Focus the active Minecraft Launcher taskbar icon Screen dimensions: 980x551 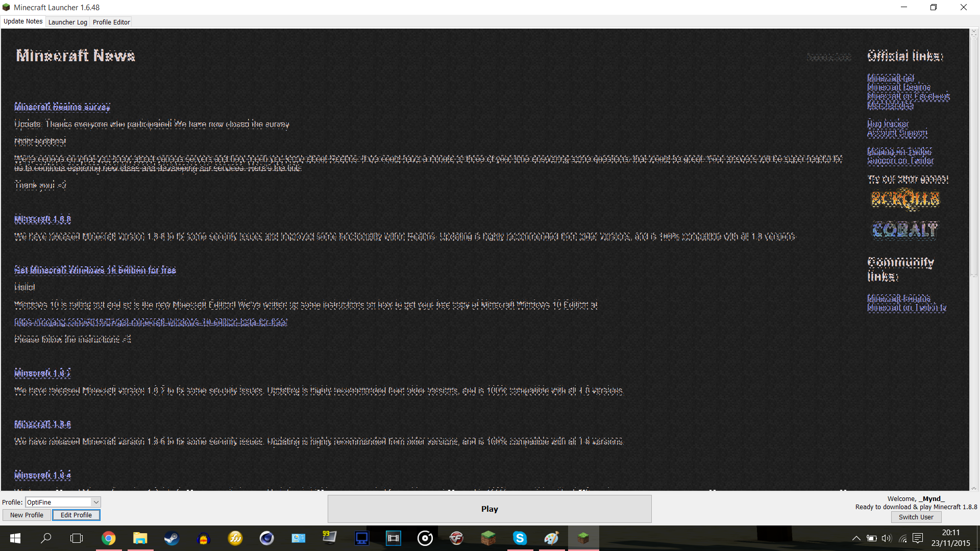583,538
